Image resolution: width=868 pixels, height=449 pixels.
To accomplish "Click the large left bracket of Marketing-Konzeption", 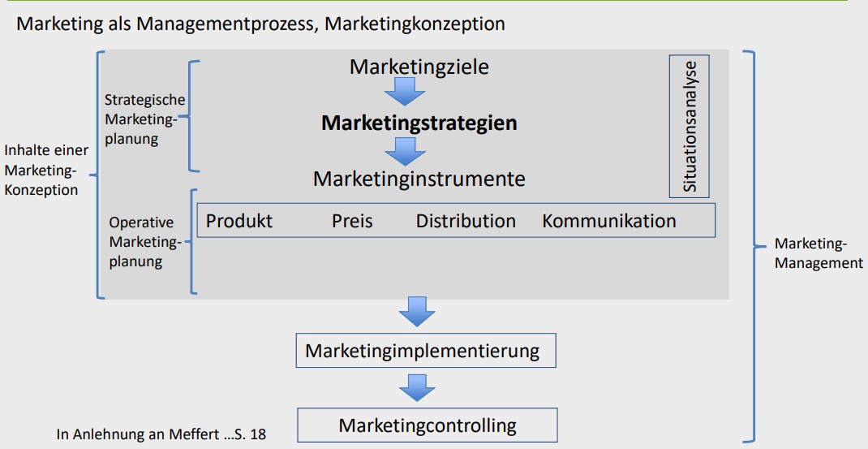I will 99,175.
